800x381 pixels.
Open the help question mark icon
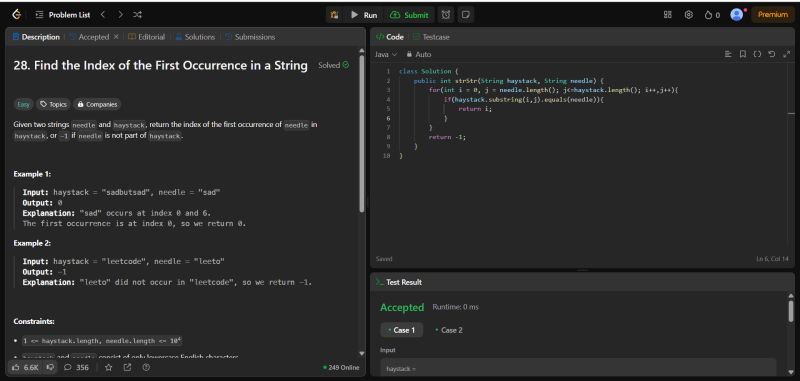click(146, 367)
